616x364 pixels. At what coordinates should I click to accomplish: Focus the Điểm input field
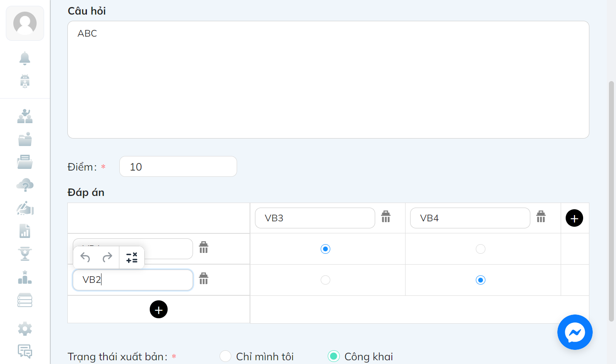(178, 166)
